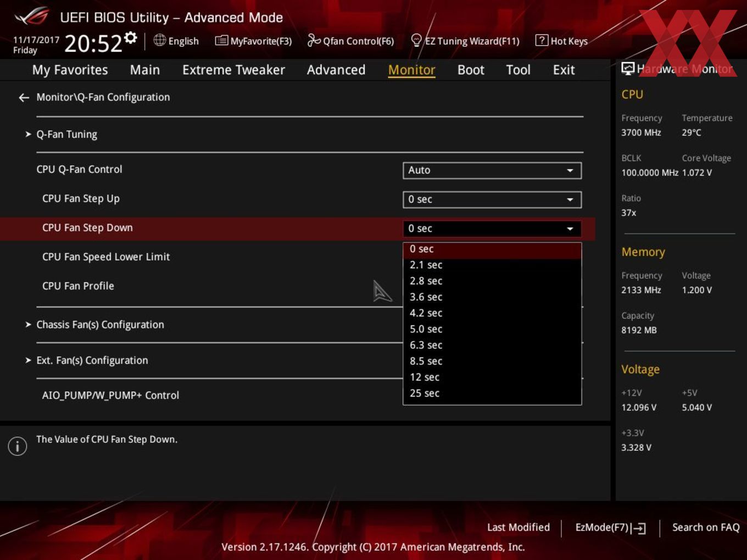Go to the Boot tab
The image size is (747, 560).
[471, 70]
